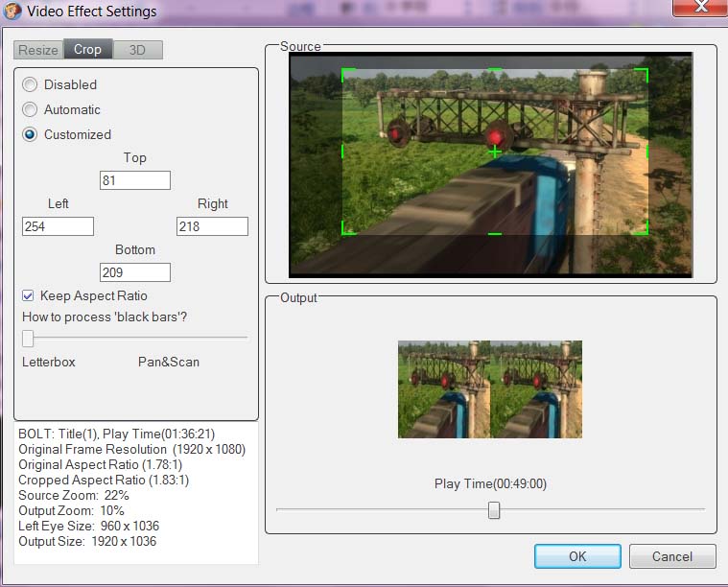
Task: Select the Customized radio button
Action: pos(30,134)
